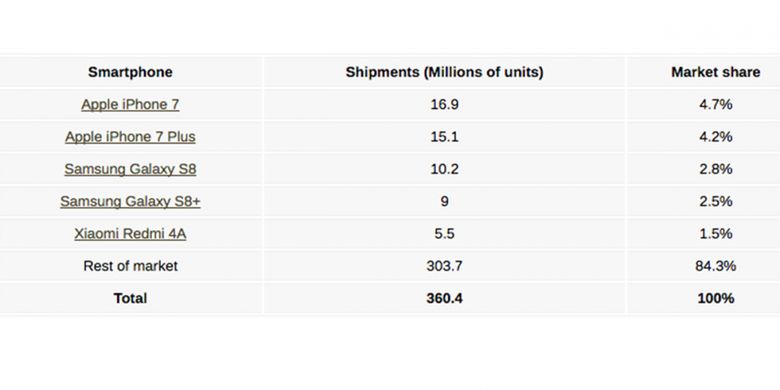Select the 100% total market share
This screenshot has width=780, height=390.
pyautogui.click(x=715, y=298)
